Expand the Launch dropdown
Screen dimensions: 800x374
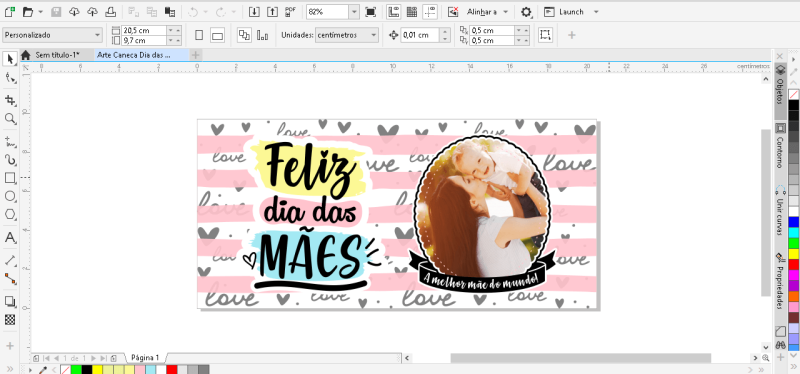click(x=596, y=12)
